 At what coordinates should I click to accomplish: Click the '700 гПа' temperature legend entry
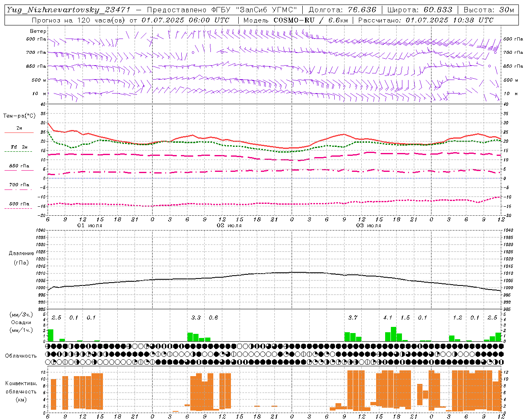19,185
